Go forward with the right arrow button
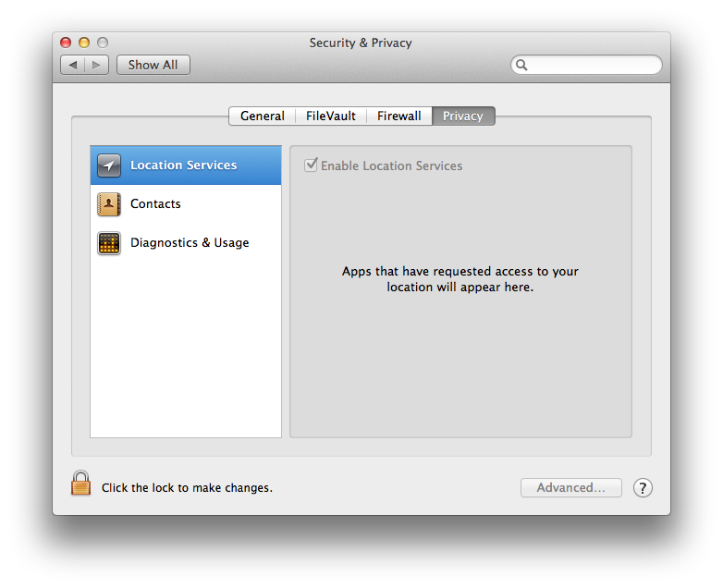The height and width of the screenshot is (588, 723). 97,65
